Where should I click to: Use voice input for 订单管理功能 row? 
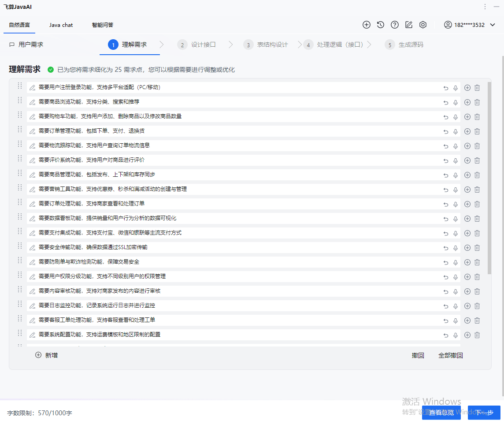[456, 131]
